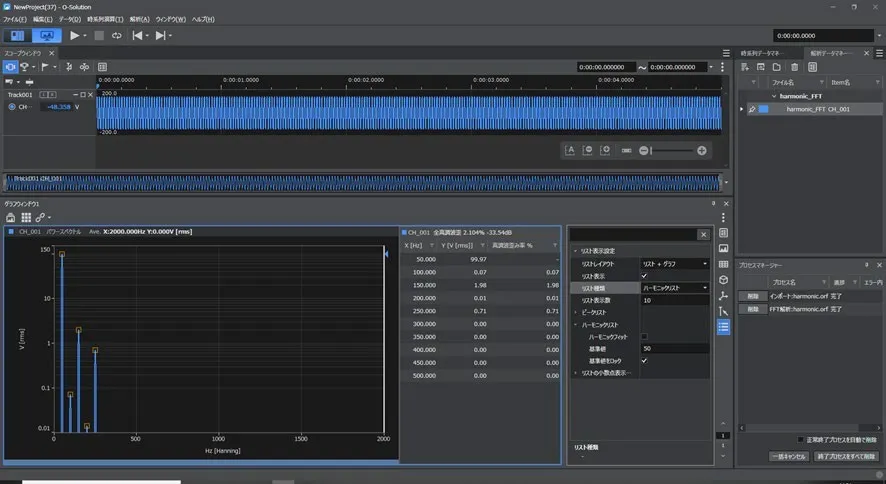Open the ファイル(F) menu

point(15,19)
